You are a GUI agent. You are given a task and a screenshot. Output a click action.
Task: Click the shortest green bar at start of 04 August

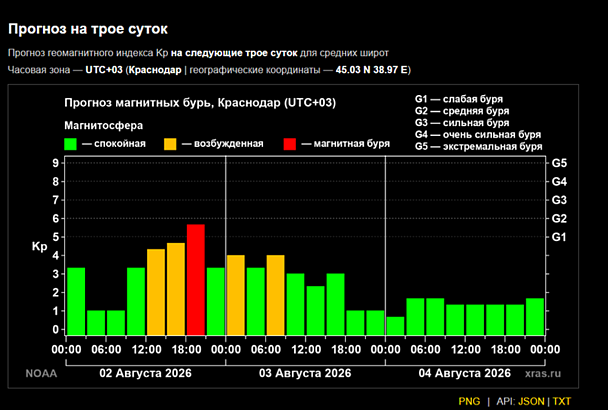pos(396,326)
